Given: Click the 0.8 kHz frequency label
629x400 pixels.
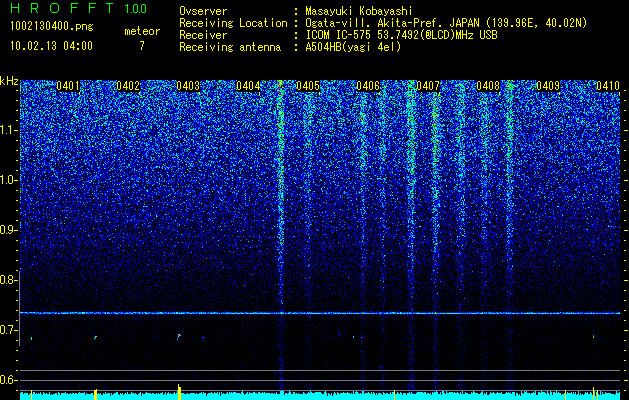Looking at the screenshot, I should 8,280.
